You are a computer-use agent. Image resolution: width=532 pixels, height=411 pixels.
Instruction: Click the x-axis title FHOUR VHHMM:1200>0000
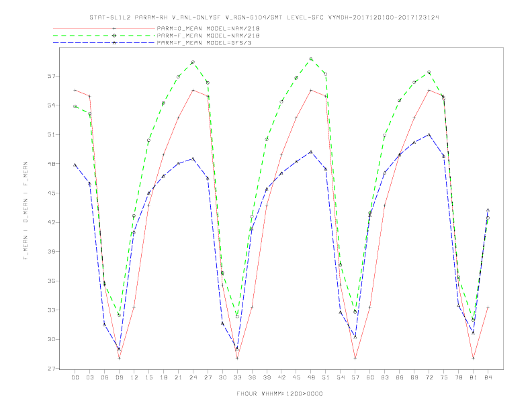[x=279, y=394]
